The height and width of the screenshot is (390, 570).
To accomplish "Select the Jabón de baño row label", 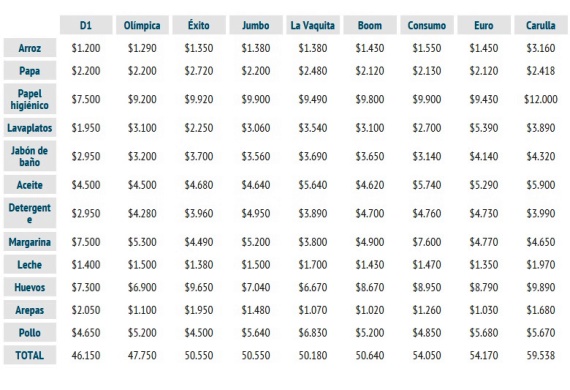I will tap(30, 156).
